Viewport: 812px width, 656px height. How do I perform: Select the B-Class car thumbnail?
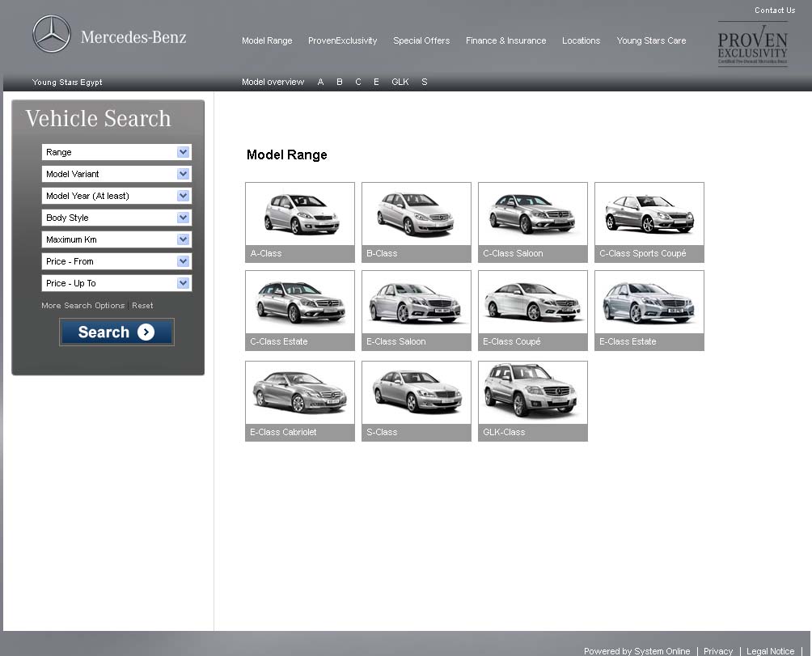point(417,222)
